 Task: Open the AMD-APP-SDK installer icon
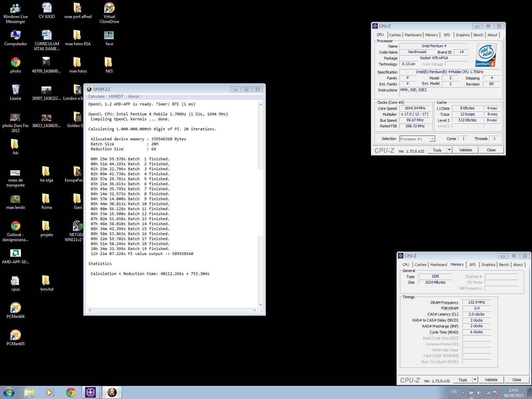(x=15, y=256)
